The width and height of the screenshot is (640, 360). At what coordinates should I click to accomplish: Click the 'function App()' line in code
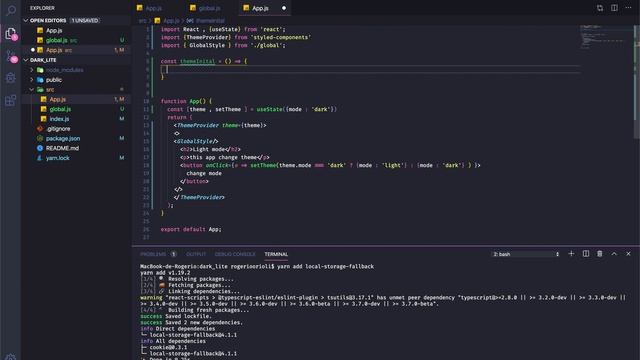point(186,101)
